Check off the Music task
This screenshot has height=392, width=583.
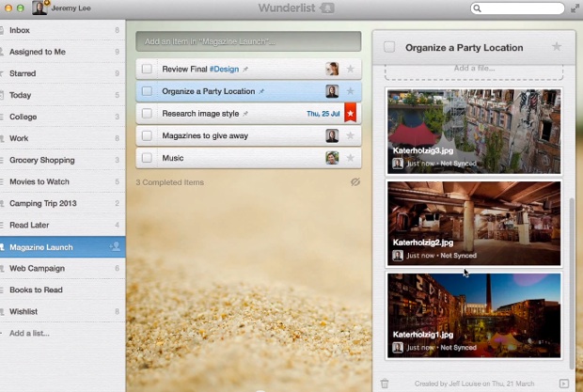click(x=147, y=158)
